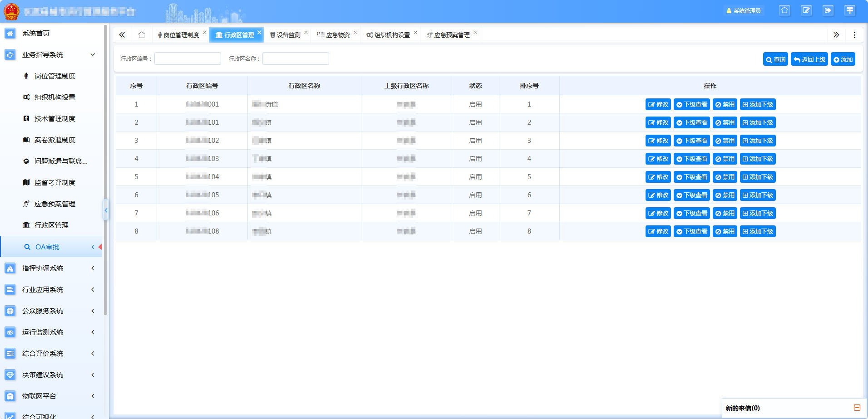Click the home icon in top header
The width and height of the screenshot is (868, 419).
coord(784,10)
